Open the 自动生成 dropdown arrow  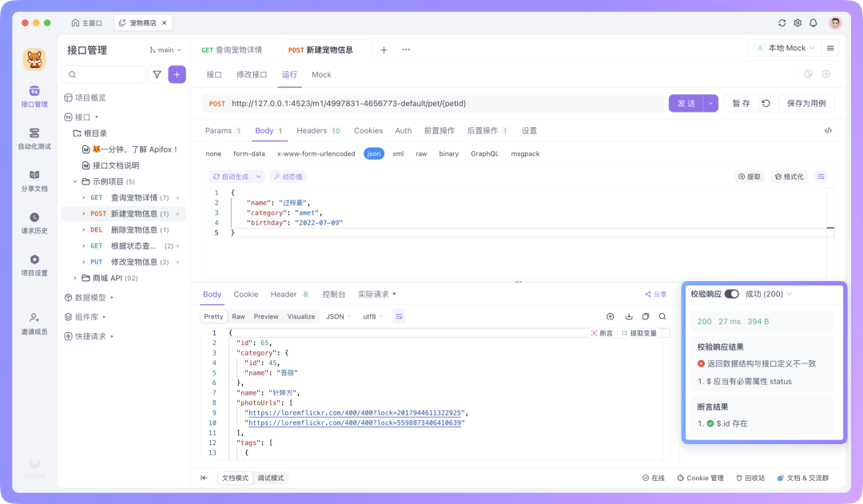(259, 177)
